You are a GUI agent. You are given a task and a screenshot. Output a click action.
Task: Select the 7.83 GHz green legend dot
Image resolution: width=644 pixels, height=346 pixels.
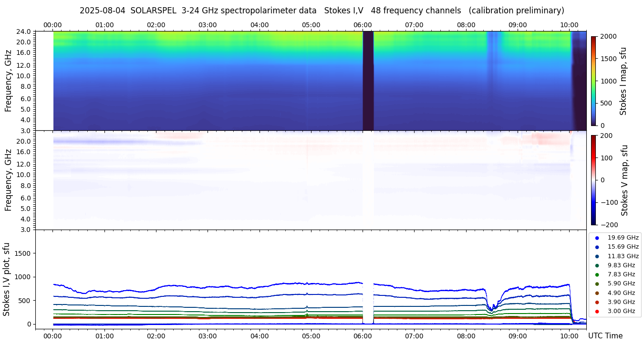[597, 274]
